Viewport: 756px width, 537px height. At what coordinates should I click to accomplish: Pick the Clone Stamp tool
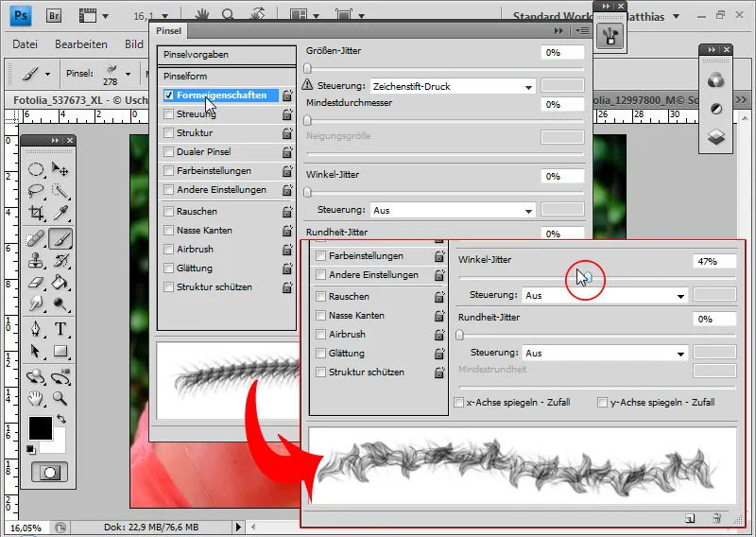(36, 261)
